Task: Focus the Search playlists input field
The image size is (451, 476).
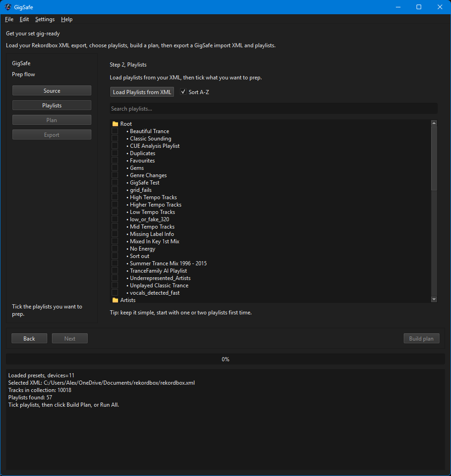Action: tap(273, 109)
